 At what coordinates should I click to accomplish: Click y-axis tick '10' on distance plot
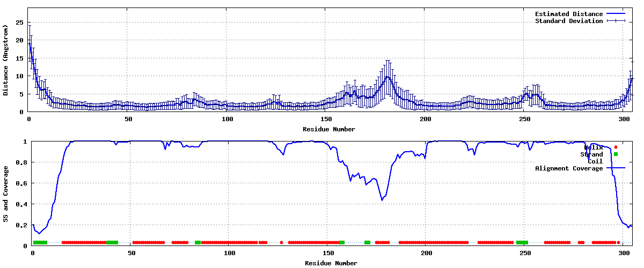[20, 76]
